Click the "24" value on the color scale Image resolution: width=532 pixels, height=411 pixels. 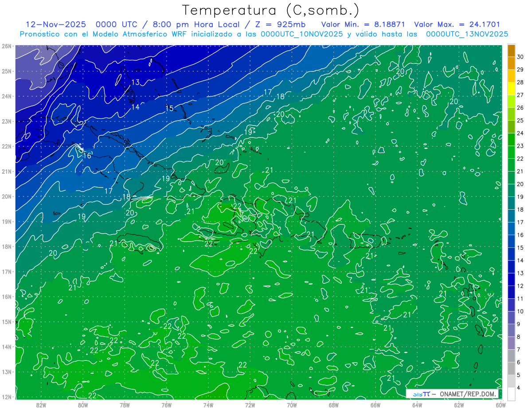click(520, 133)
